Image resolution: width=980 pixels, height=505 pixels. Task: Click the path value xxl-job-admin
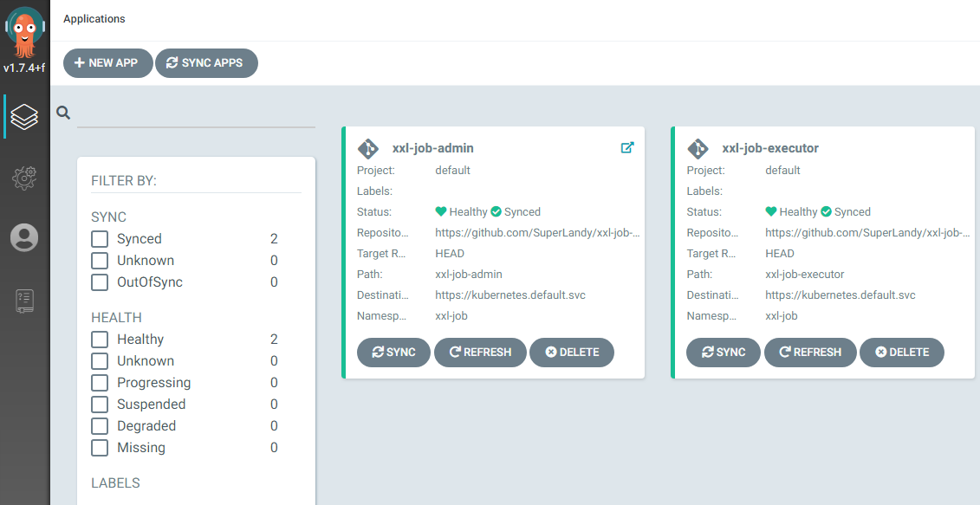pos(469,275)
